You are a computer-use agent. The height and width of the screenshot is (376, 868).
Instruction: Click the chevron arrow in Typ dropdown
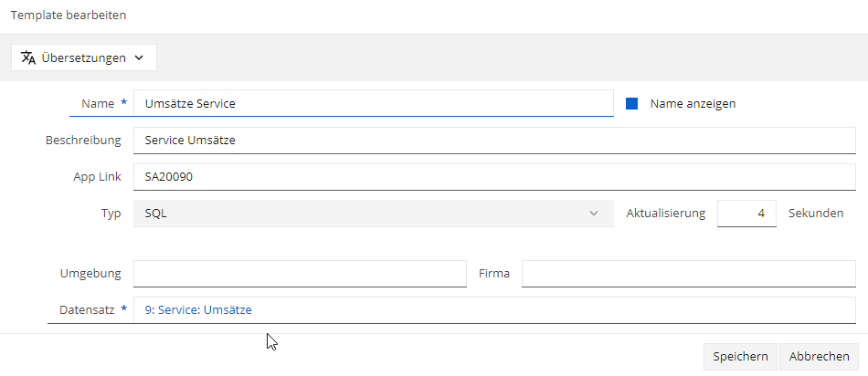(x=594, y=214)
